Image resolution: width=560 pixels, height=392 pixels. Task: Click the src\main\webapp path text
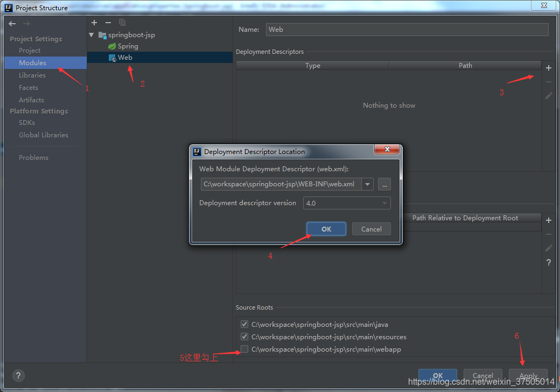pos(326,349)
